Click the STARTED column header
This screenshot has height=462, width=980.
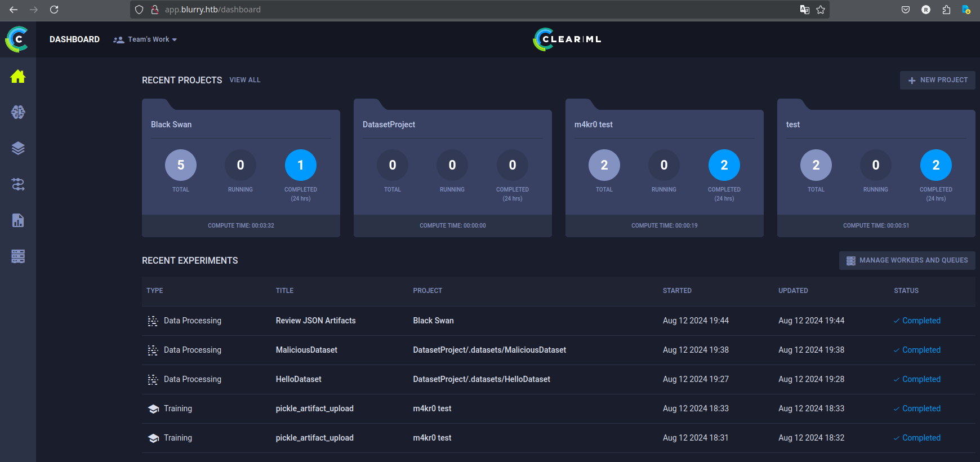[x=677, y=291]
